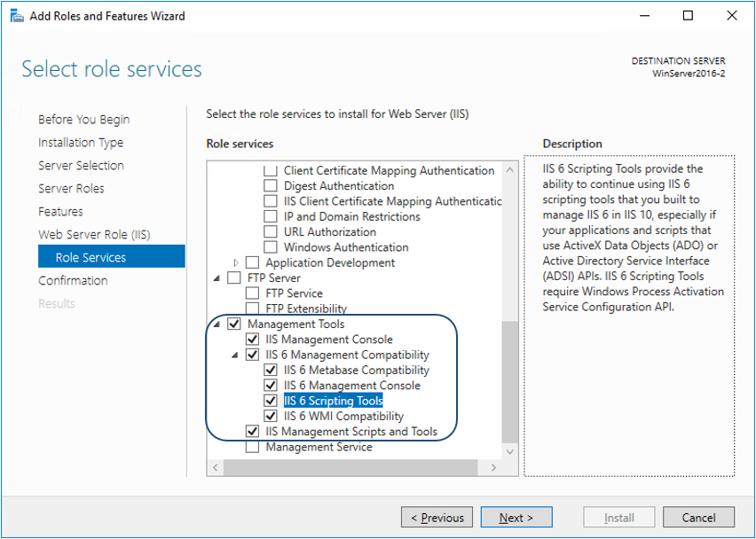This screenshot has width=756, height=539.
Task: Select IIS 6 WMI Compatibility item
Action: click(343, 417)
